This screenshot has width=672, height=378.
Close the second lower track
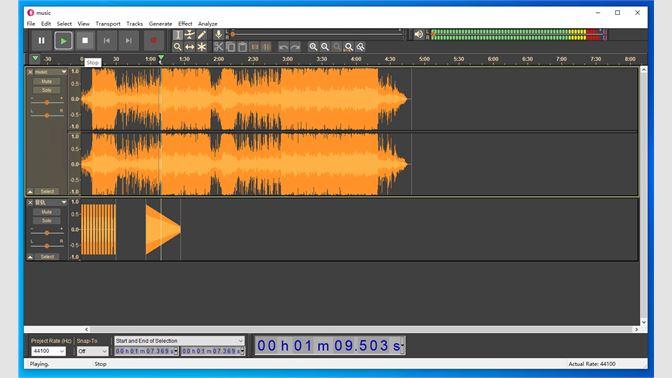tap(30, 202)
